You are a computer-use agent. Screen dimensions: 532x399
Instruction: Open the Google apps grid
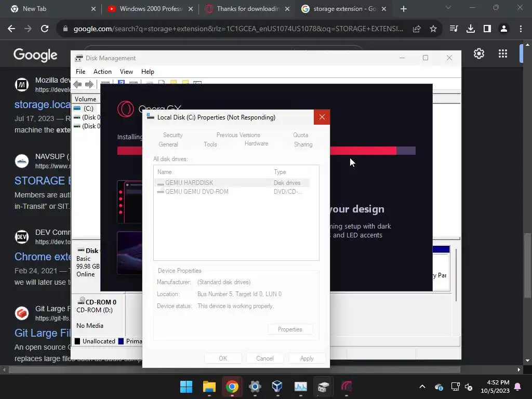coord(503,54)
